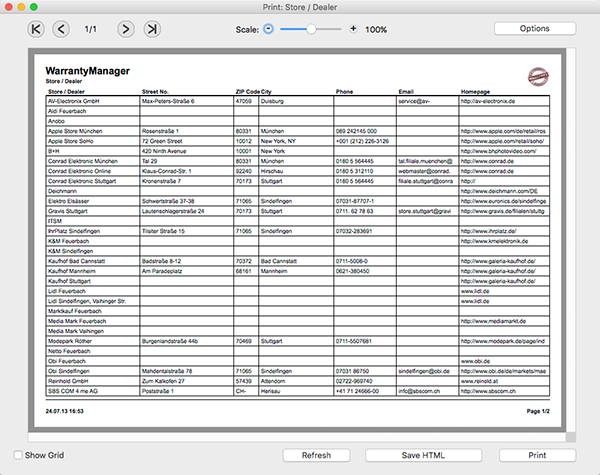Go to the first page
The height and width of the screenshot is (475, 600).
36,29
